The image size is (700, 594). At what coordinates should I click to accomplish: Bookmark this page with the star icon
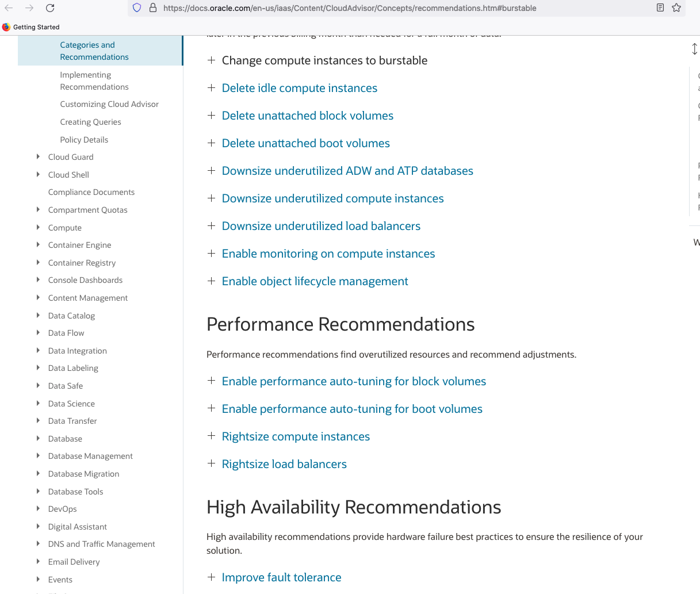[x=676, y=7]
